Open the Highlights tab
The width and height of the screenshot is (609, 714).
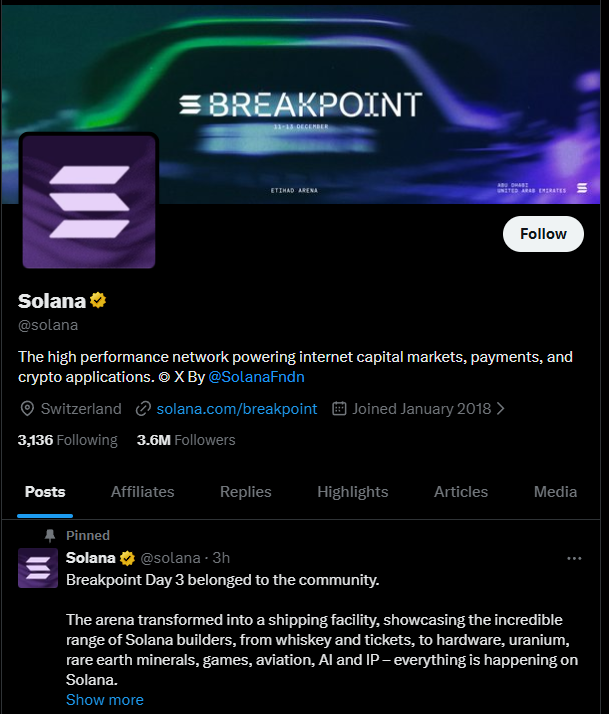[x=352, y=492]
